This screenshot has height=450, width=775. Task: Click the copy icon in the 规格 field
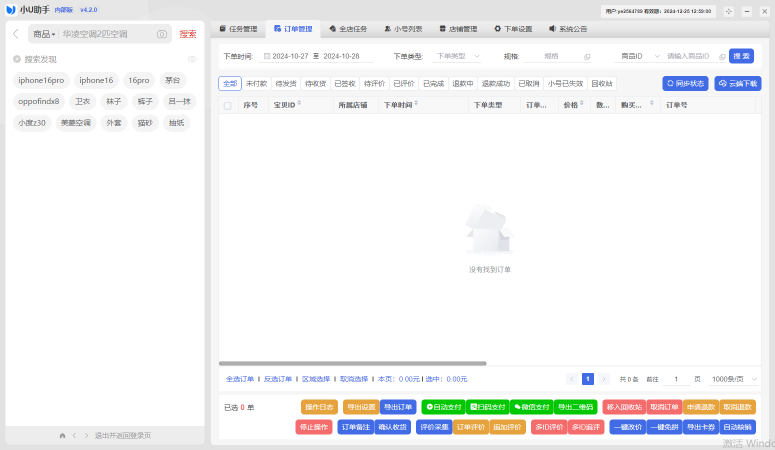(587, 57)
